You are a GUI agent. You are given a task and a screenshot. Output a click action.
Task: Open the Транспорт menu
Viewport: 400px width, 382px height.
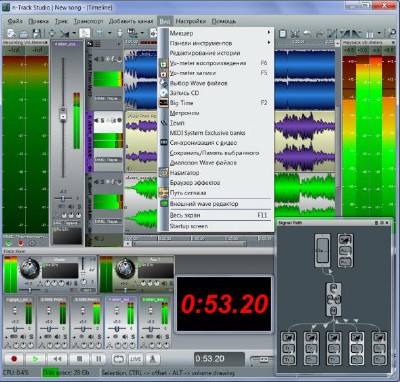(x=88, y=21)
